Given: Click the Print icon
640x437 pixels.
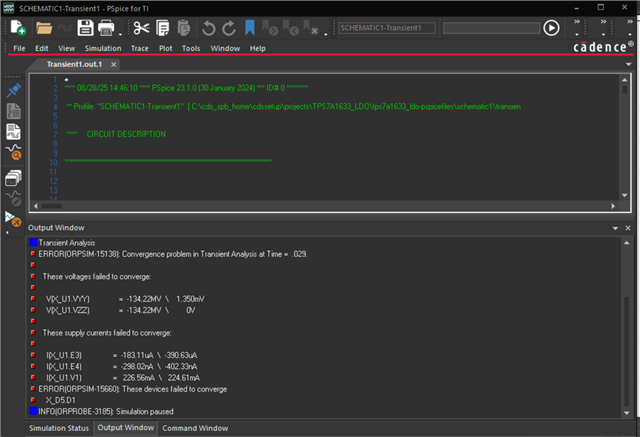Looking at the screenshot, I should (106, 28).
